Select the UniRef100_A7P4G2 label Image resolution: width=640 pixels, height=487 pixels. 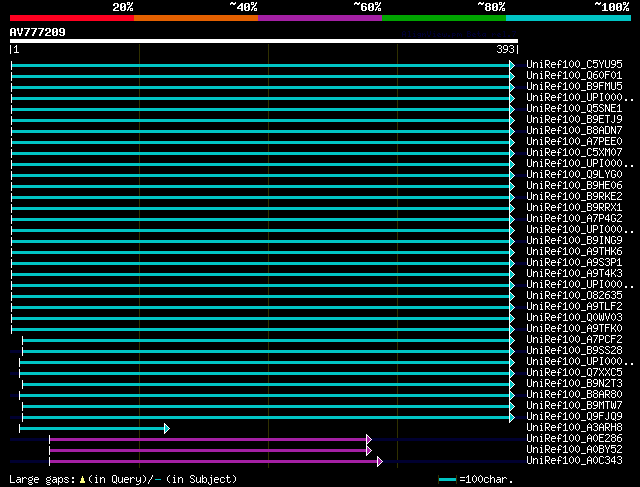tap(574, 219)
